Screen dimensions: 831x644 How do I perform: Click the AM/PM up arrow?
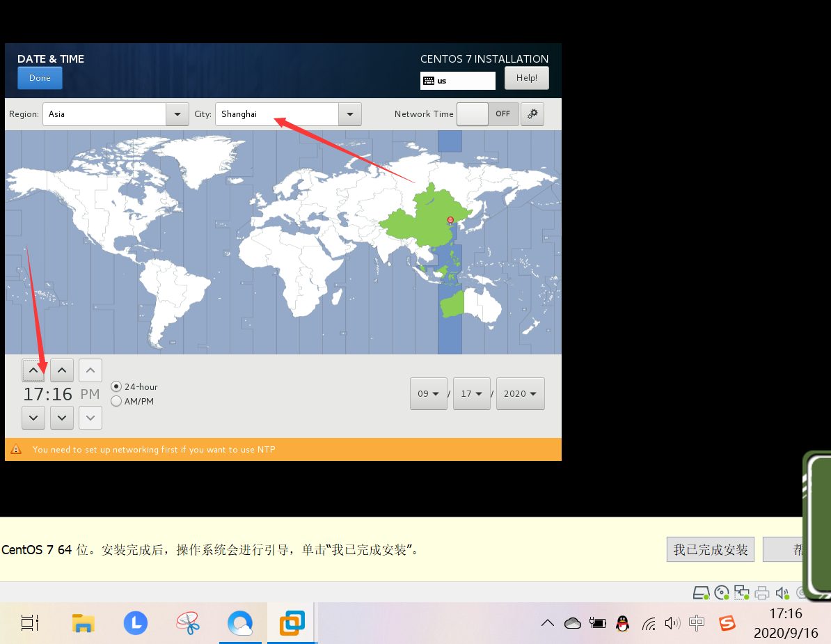tap(90, 370)
